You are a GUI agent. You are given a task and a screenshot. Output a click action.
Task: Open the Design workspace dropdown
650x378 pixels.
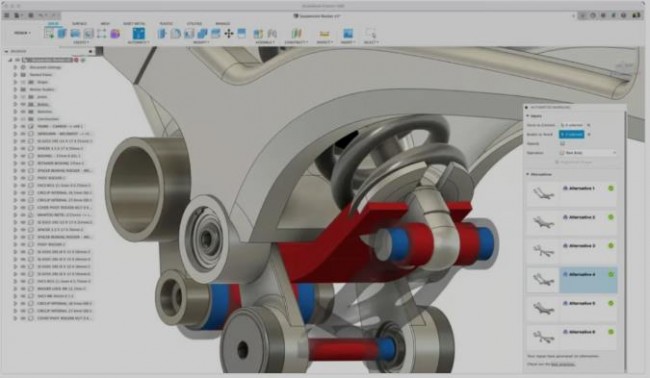coord(22,33)
